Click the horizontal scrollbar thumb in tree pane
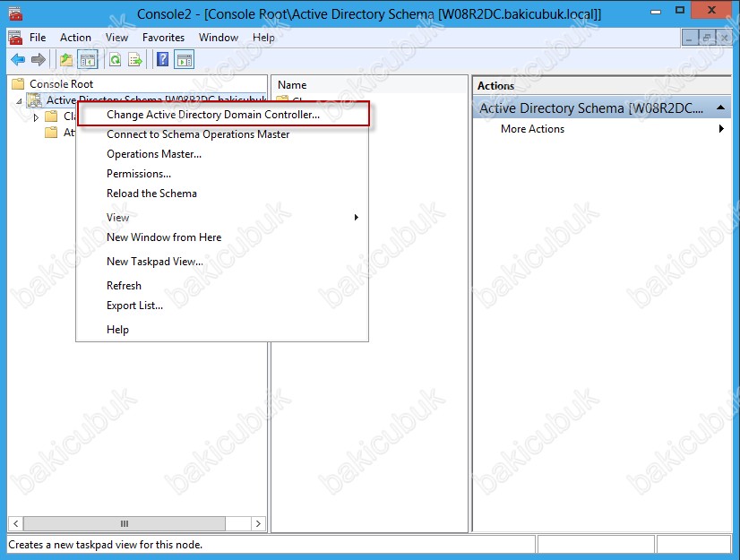 click(x=125, y=523)
